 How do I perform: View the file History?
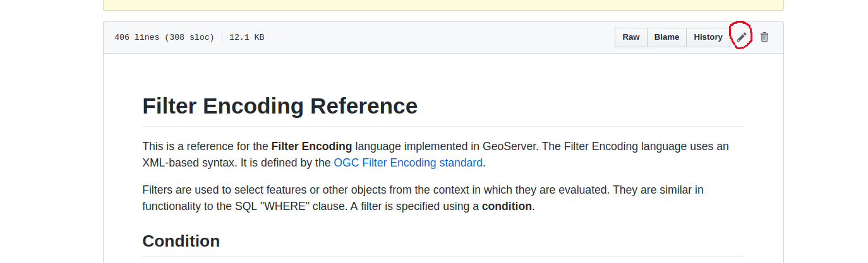tap(708, 37)
